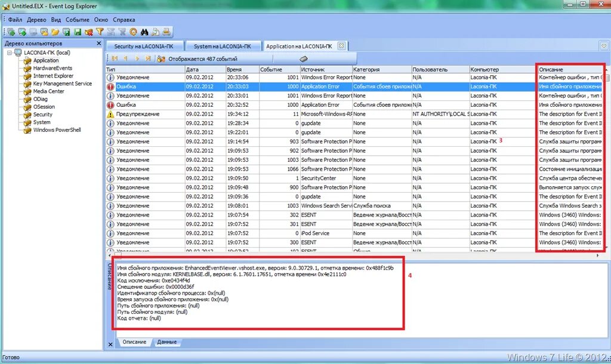Click the print preview magnifier icon
Image resolution: width=611 pixels, height=364 pixels.
coord(156,32)
